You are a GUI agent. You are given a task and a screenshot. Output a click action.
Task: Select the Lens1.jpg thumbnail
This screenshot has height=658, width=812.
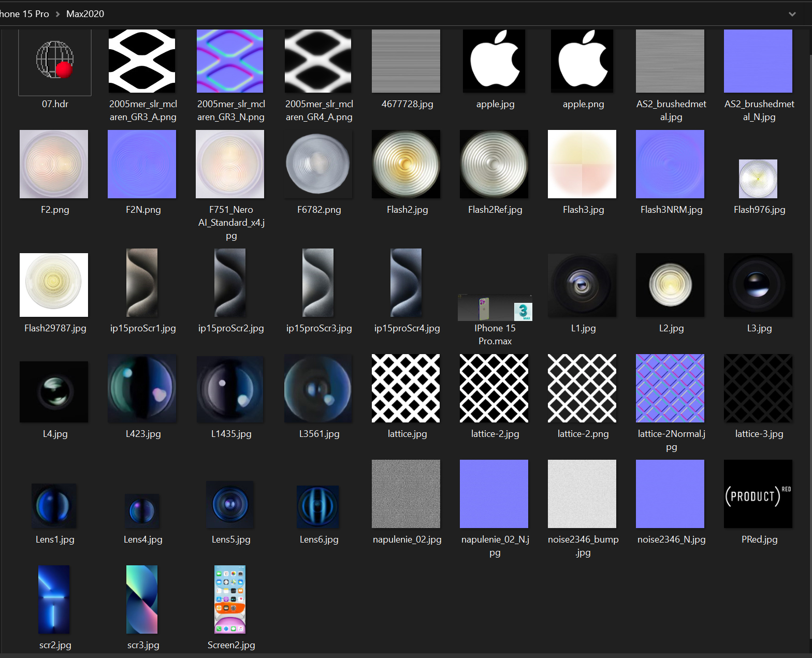coord(54,506)
